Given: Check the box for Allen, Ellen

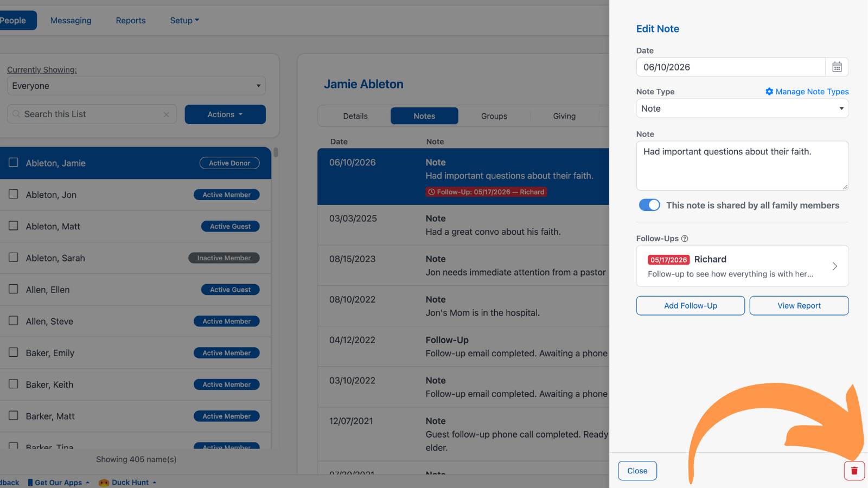Looking at the screenshot, I should (14, 289).
